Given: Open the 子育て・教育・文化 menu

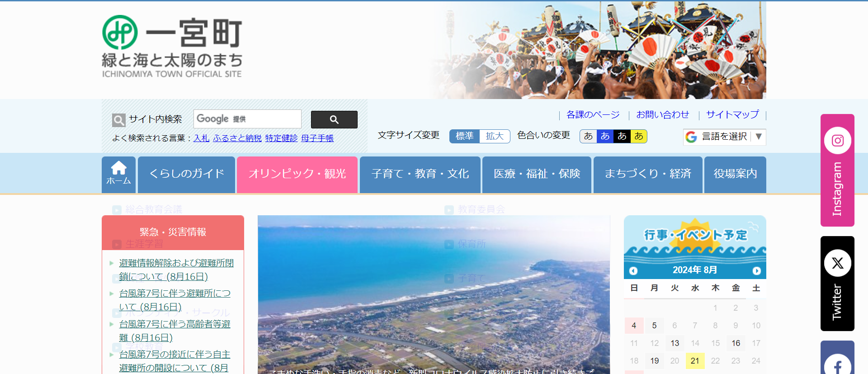Looking at the screenshot, I should tap(420, 175).
